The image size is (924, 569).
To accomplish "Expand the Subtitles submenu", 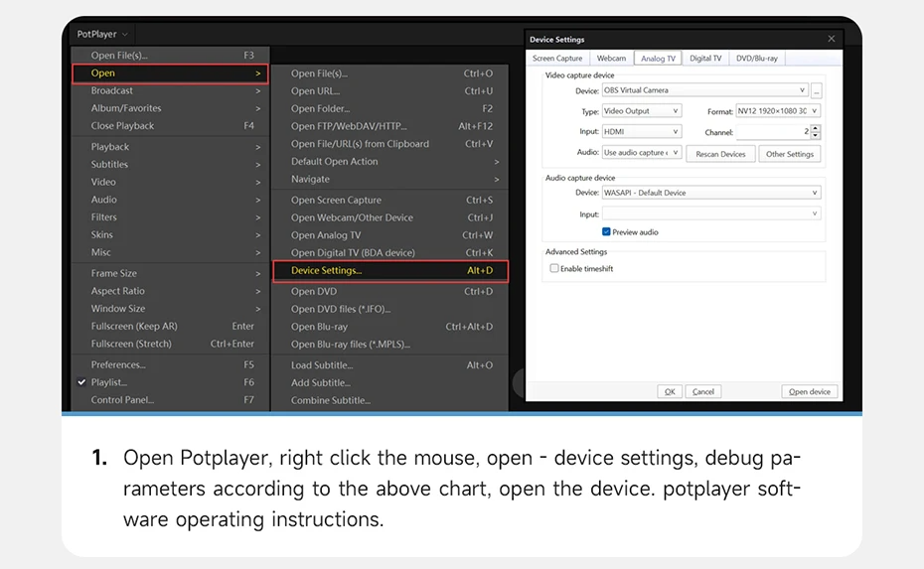I will coord(171,164).
